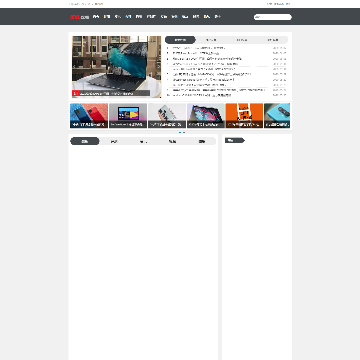Click the red badge on slideshow caption
This screenshot has width=360, height=360.
76,94
